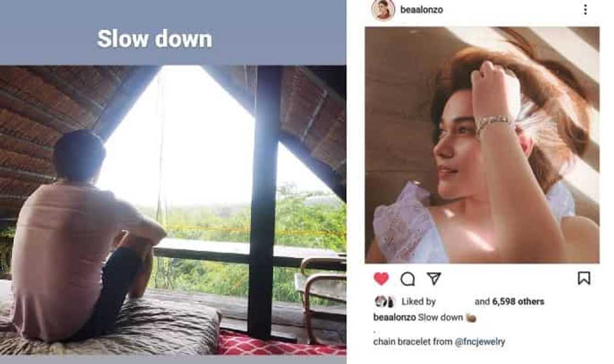Open the portrait photo in the post
The width and height of the screenshot is (614, 364).
point(482,145)
